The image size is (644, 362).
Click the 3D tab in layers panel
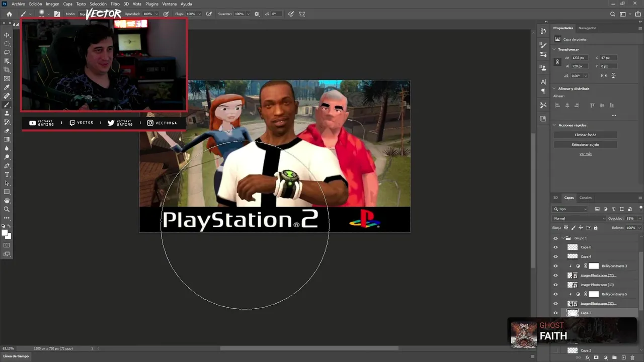click(x=555, y=198)
